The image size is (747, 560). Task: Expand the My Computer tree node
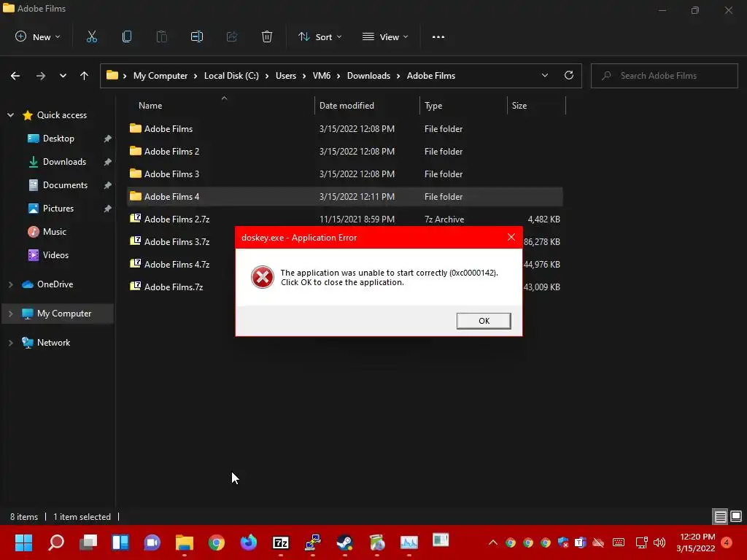[x=10, y=314]
